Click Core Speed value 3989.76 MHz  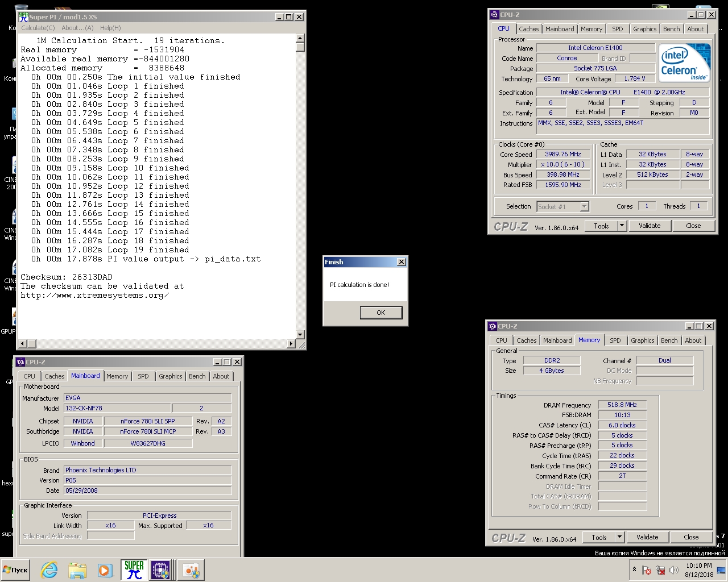563,154
